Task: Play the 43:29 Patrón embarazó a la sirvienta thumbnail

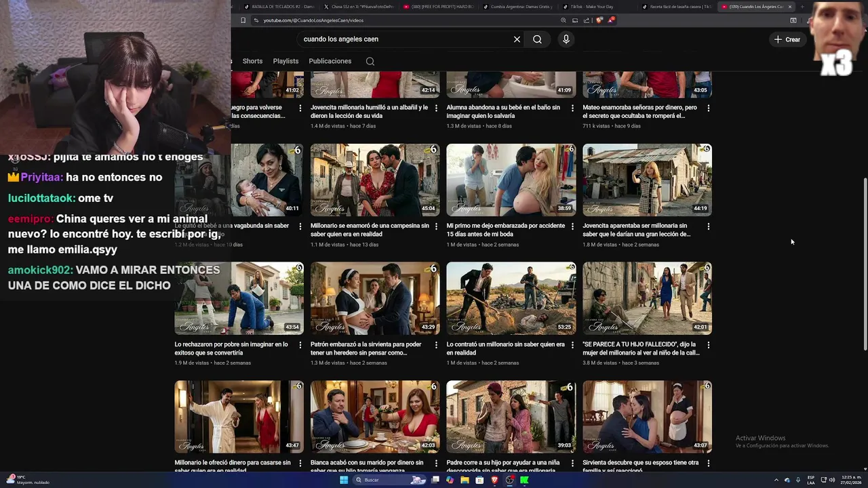Action: coord(375,298)
